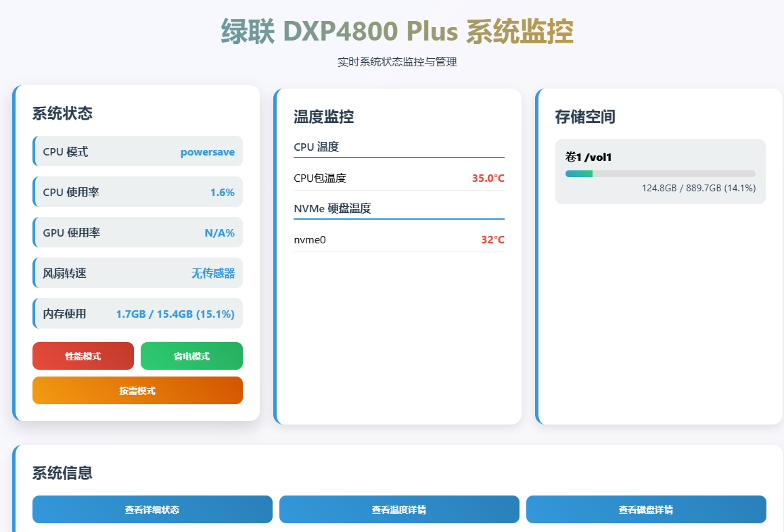The width and height of the screenshot is (784, 532).
Task: Click the nvme0 drive label
Action: [x=310, y=240]
